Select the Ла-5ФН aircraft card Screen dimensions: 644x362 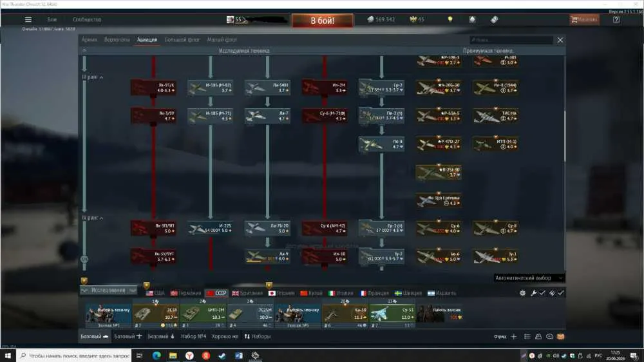(x=267, y=88)
